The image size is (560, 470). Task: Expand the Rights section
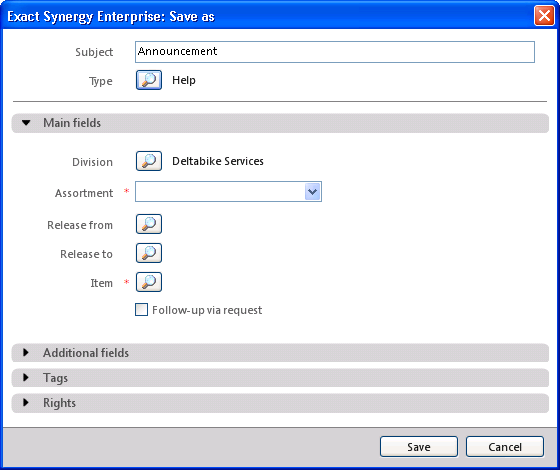tap(280, 403)
